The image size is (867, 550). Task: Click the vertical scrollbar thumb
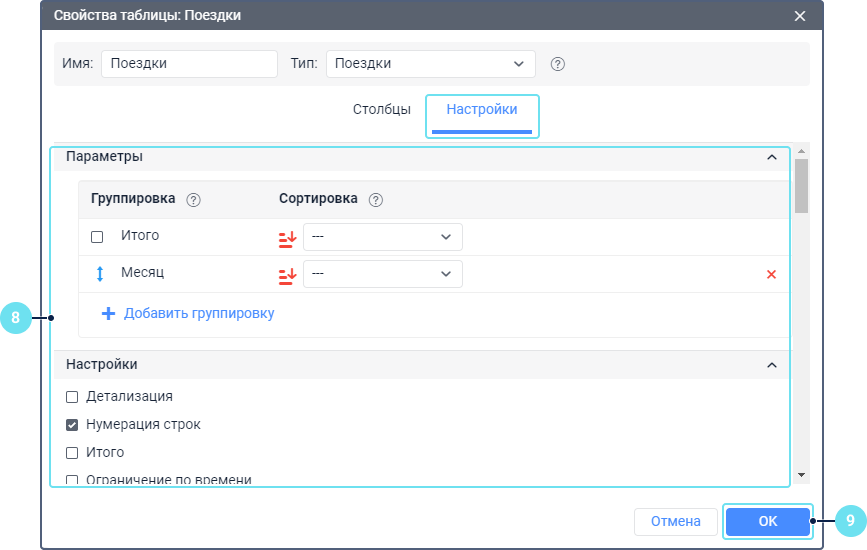tap(801, 184)
